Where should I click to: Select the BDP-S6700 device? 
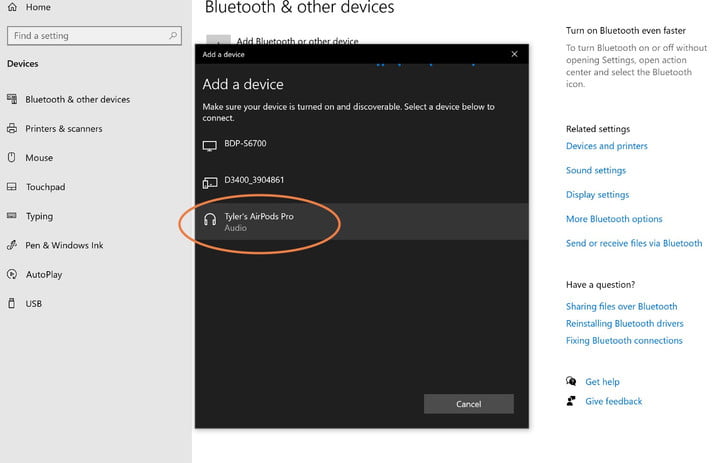click(362, 148)
